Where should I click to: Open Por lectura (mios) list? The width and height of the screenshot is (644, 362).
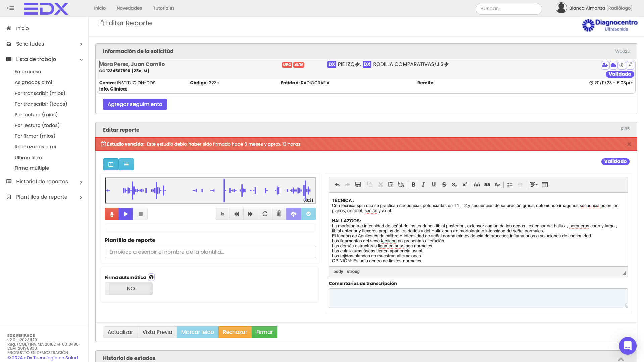point(36,115)
